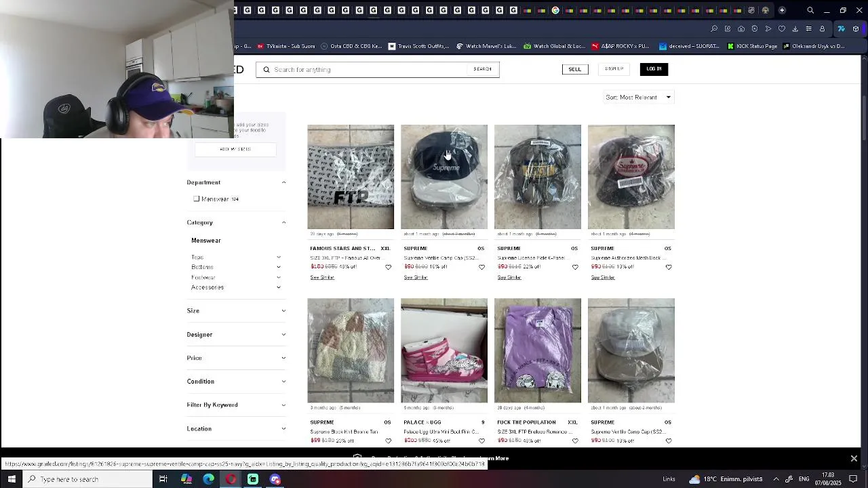Favorite the Supreme License Plate 6-Panel listing
This screenshot has width=868, height=488.
pyautogui.click(x=576, y=267)
